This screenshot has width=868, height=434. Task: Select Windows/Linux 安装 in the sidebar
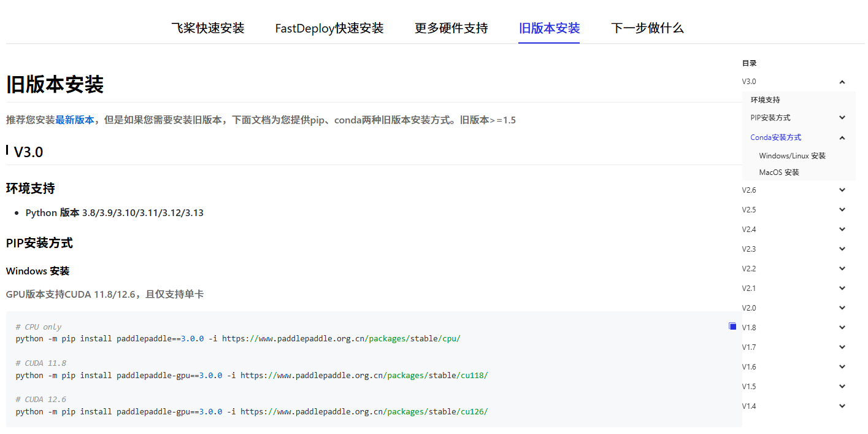click(793, 155)
